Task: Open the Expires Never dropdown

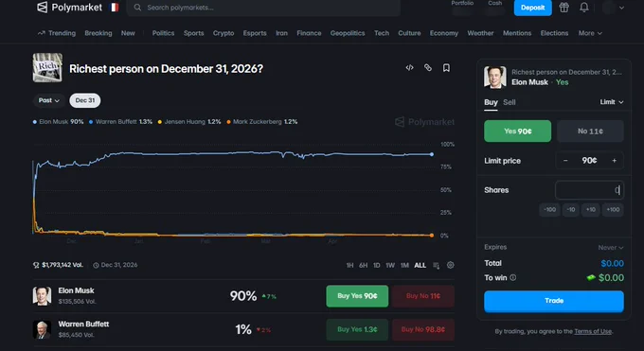Action: point(611,248)
